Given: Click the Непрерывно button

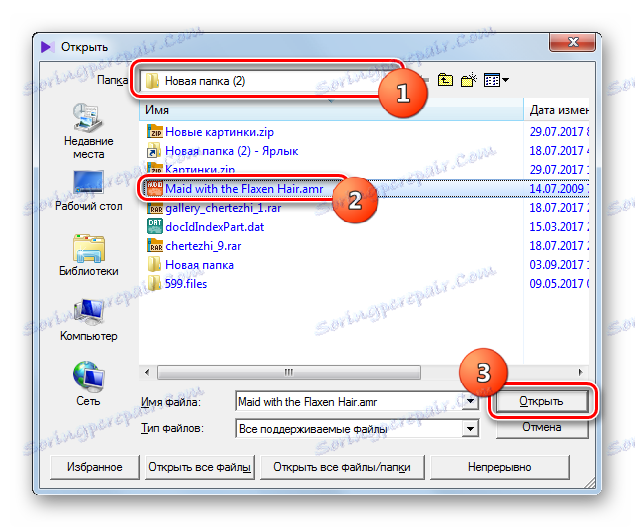Looking at the screenshot, I should (500, 467).
